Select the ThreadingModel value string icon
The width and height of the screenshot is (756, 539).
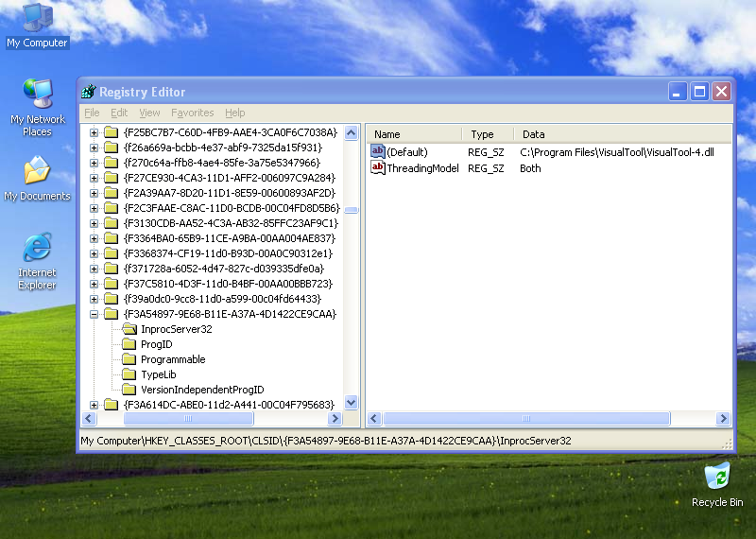tap(377, 167)
